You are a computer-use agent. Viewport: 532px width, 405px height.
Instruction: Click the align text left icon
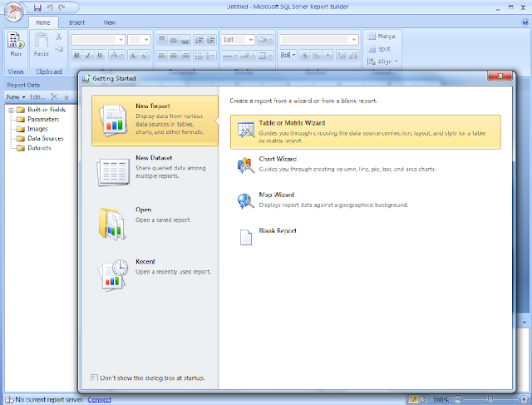[x=162, y=56]
